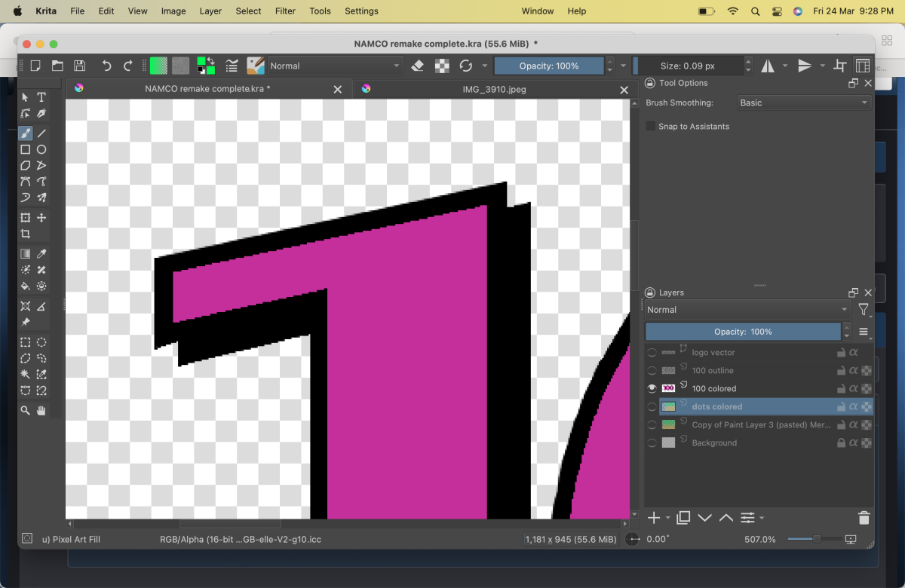Image resolution: width=905 pixels, height=588 pixels.
Task: Add a new layer with plus button
Action: click(x=654, y=518)
